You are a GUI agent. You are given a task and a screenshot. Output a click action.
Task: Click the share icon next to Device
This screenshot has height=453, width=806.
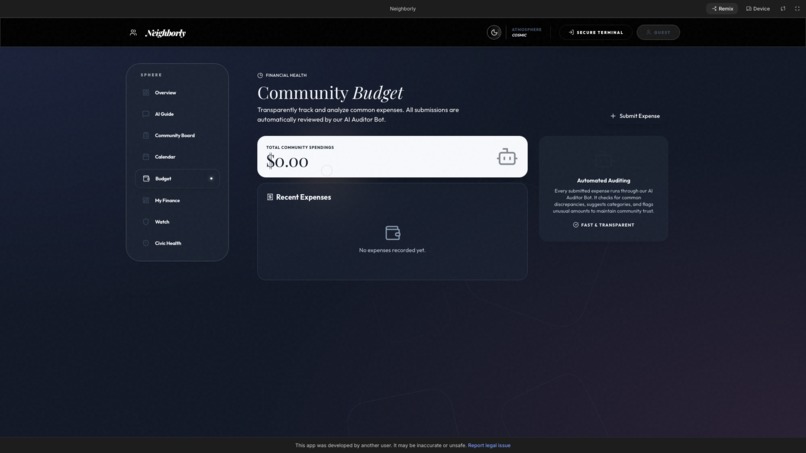click(783, 9)
